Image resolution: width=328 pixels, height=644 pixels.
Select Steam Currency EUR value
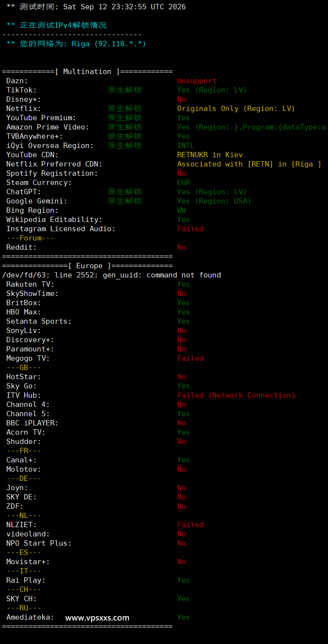(183, 183)
